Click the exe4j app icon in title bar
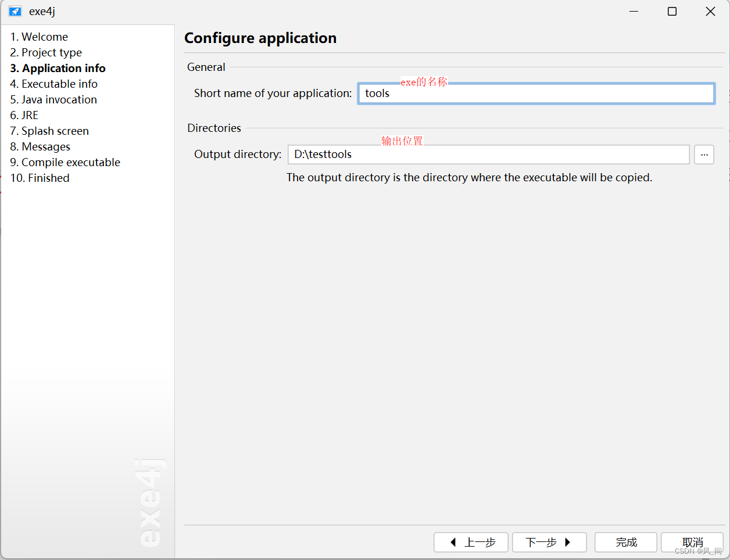730x560 pixels. tap(15, 11)
